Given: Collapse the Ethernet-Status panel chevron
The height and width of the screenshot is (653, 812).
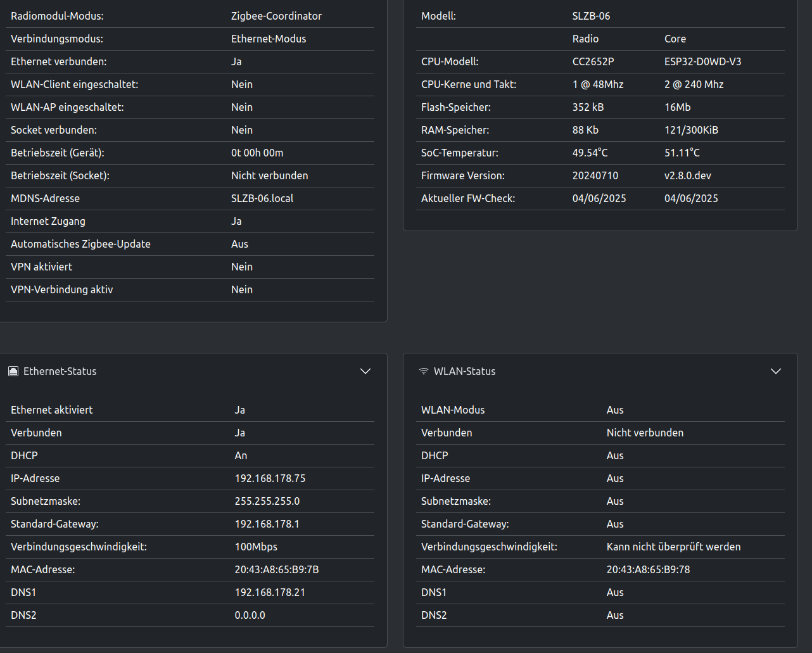Looking at the screenshot, I should coord(365,371).
